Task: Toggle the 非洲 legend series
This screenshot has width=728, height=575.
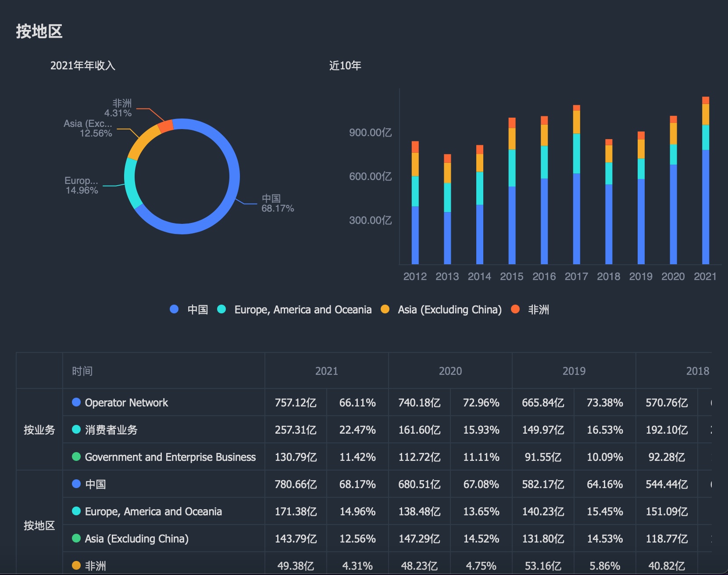Action: click(530, 309)
